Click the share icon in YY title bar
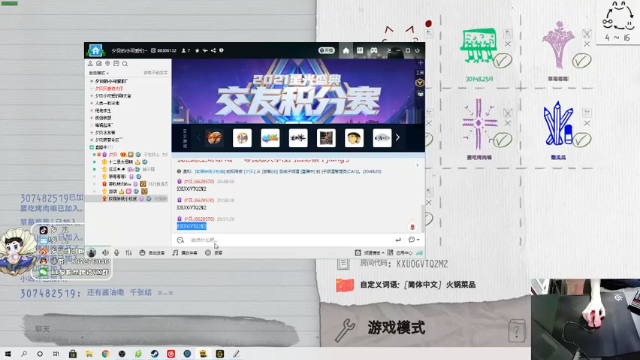 pos(213,51)
